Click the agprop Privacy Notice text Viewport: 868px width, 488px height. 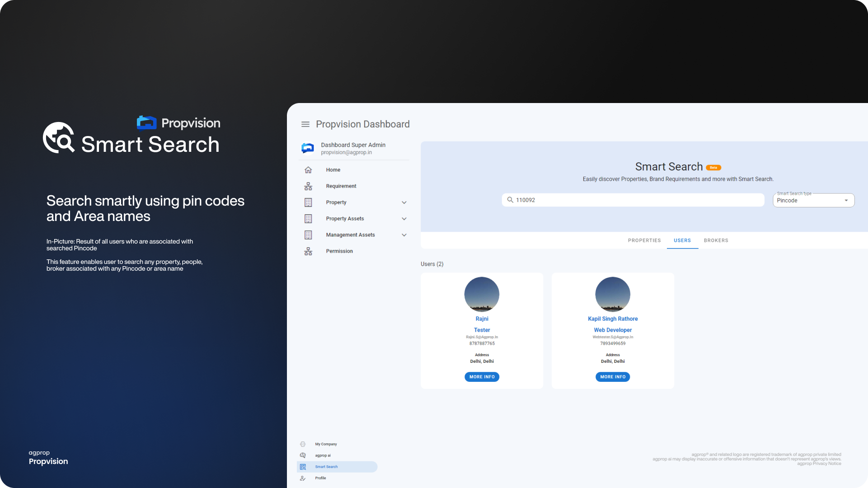[819, 464]
